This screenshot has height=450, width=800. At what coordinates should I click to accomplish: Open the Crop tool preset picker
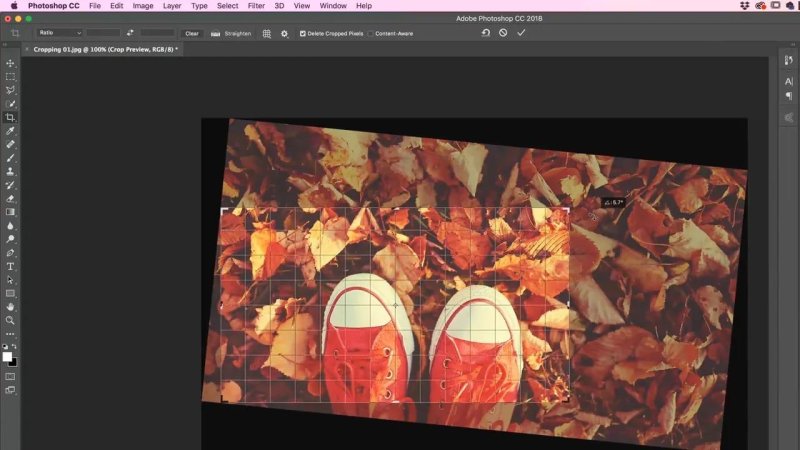[15, 33]
